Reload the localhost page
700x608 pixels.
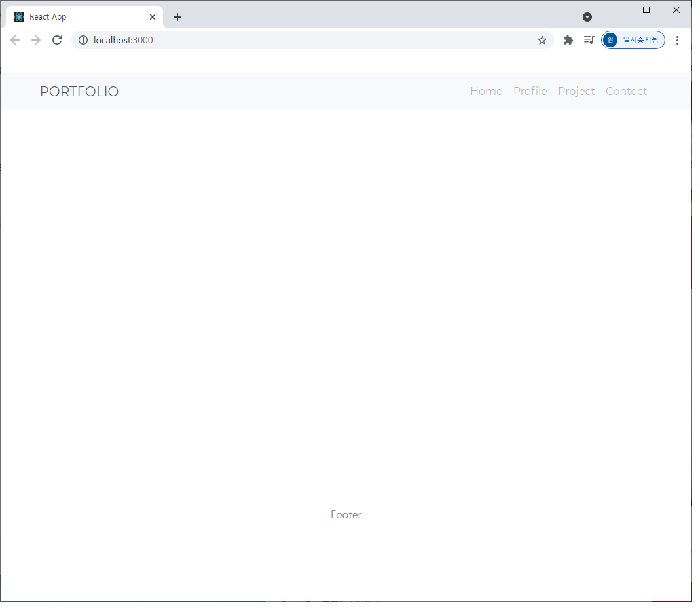[57, 41]
